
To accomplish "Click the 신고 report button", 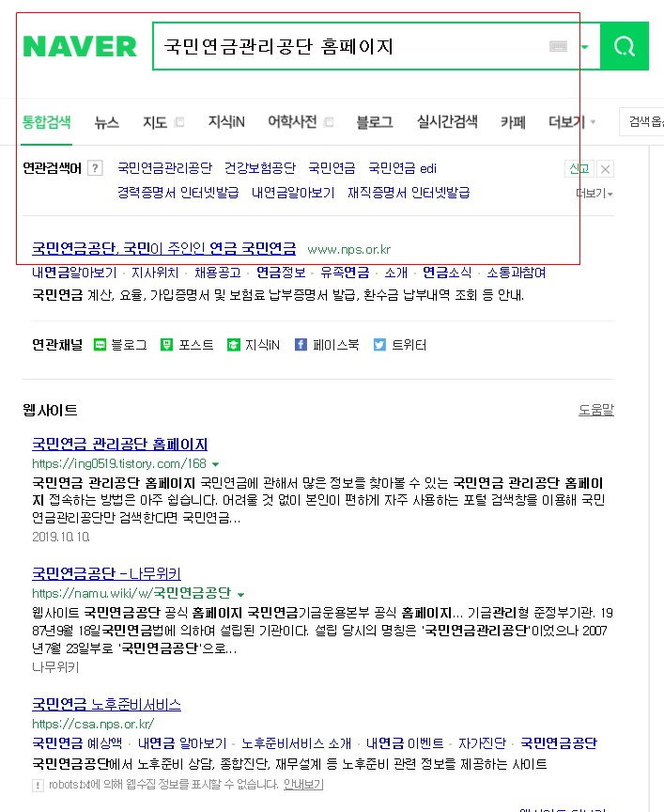I will 579,169.
